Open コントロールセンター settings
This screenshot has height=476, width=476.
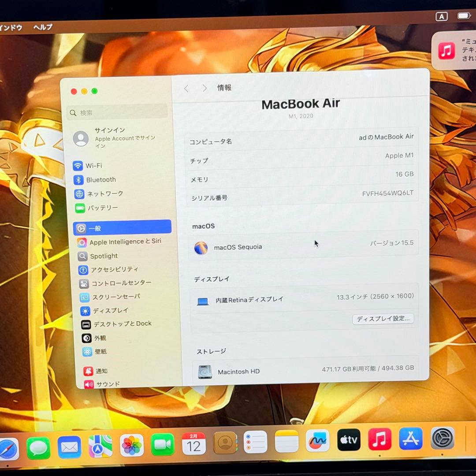[115, 283]
